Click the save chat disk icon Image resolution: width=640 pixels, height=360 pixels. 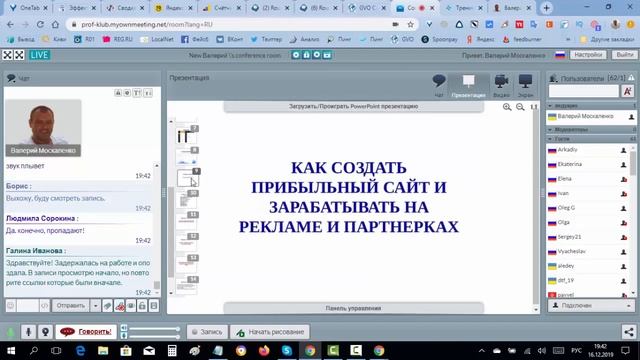click(x=154, y=306)
